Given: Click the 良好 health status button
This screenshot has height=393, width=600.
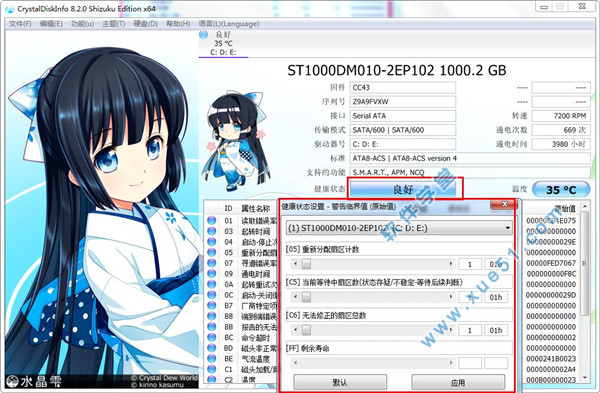Looking at the screenshot, I should [x=403, y=189].
